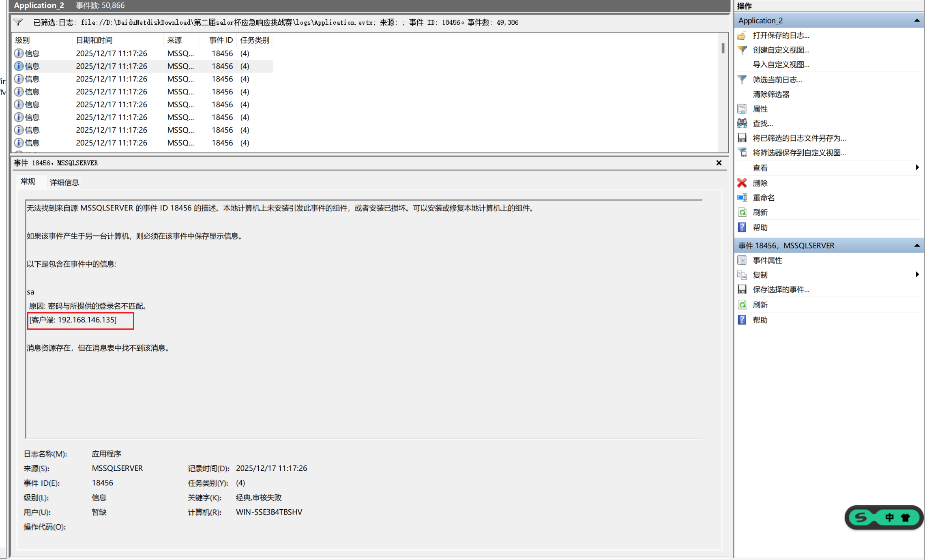Click the binoculars Find icon

pyautogui.click(x=742, y=123)
